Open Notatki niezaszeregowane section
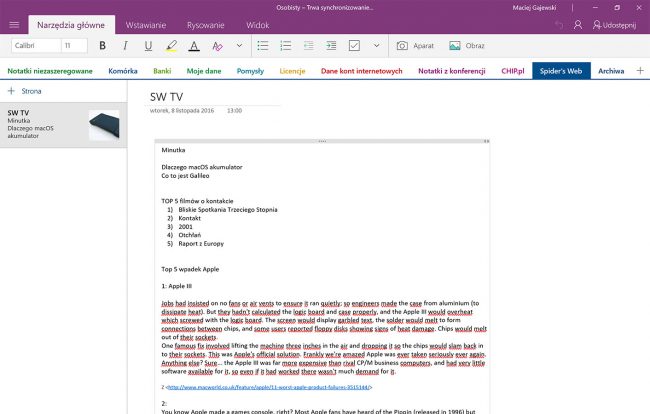Screen dimensions: 650x414 coord(50,71)
